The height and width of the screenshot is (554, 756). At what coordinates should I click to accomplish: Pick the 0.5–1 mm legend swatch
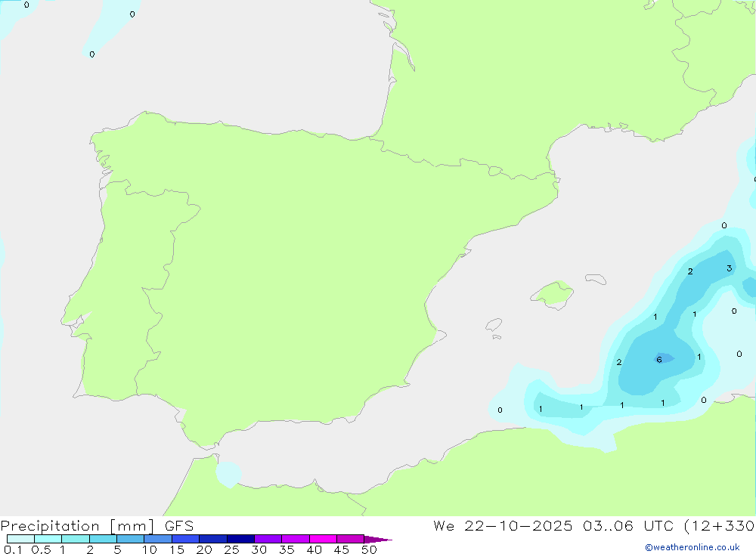pos(48,539)
